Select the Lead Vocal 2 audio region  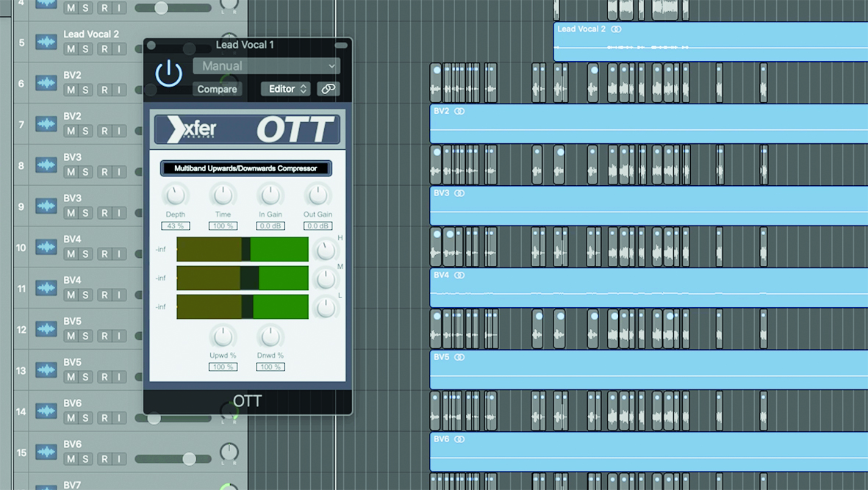coord(711,41)
